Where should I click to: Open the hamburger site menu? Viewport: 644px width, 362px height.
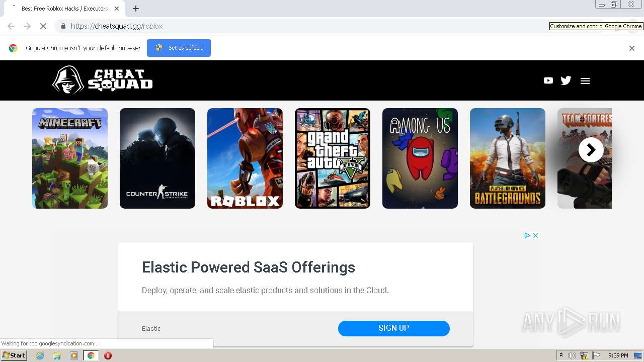point(585,81)
